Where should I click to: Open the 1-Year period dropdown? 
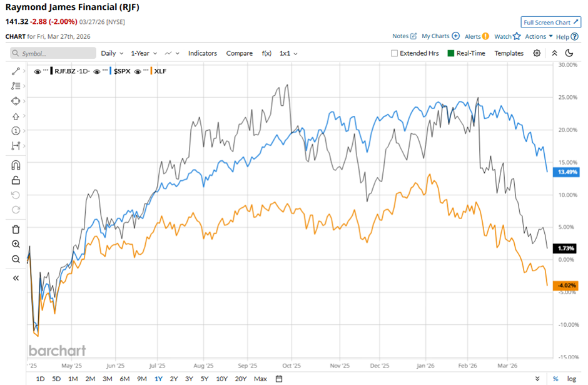(144, 53)
